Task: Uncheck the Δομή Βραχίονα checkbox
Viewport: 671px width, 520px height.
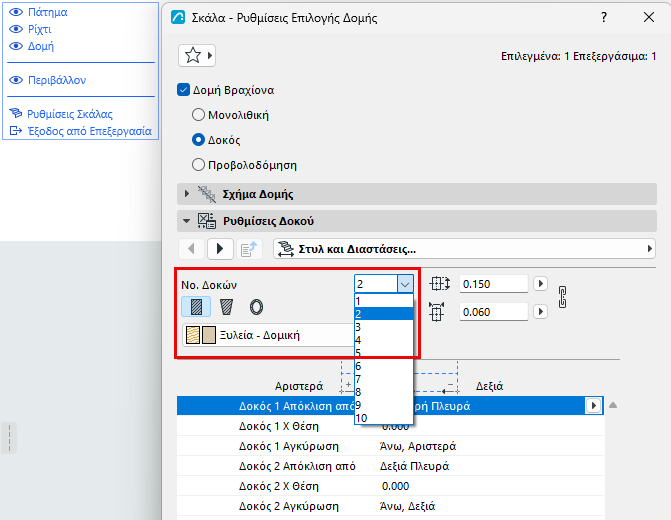Action: [183, 90]
